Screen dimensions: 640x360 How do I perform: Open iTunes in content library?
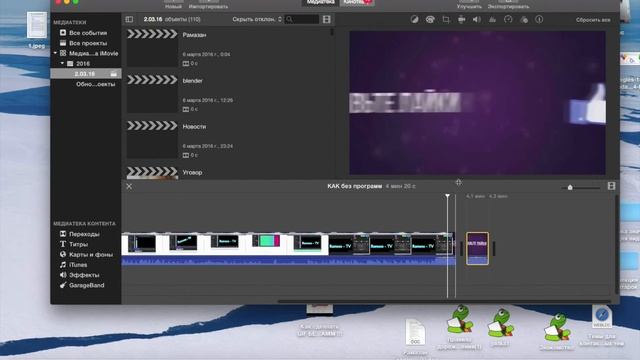tap(78, 264)
